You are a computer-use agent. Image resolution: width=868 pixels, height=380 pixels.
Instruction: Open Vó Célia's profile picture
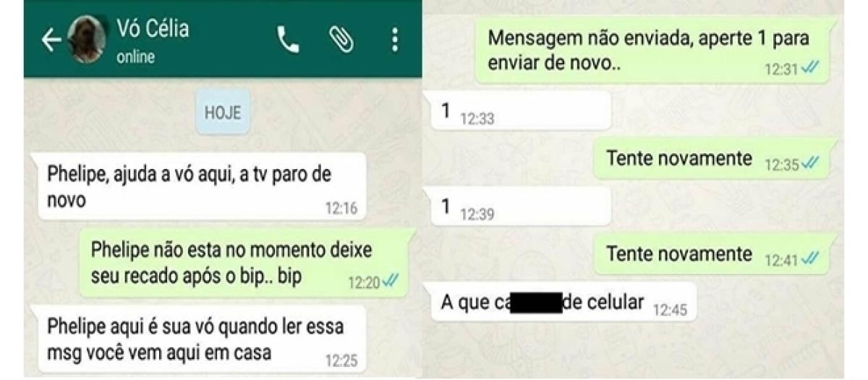tap(88, 41)
